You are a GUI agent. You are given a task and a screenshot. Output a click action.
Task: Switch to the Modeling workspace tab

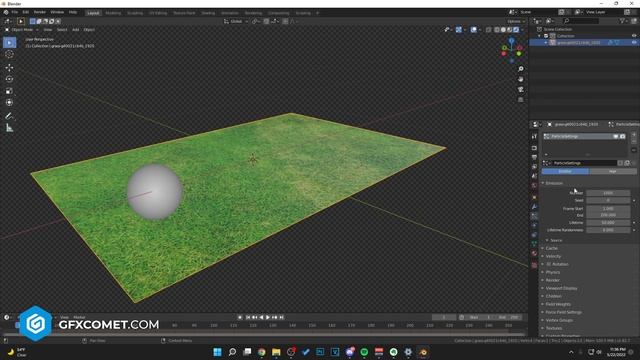point(113,13)
